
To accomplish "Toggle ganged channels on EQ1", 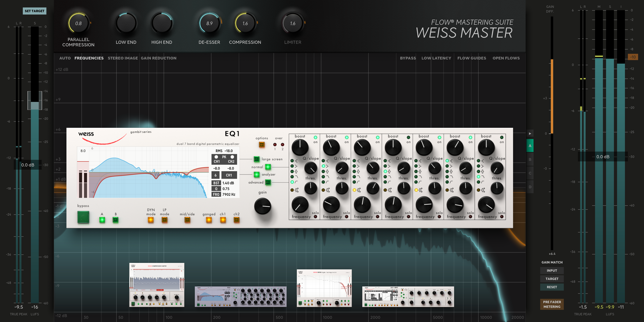I will pos(209,220).
